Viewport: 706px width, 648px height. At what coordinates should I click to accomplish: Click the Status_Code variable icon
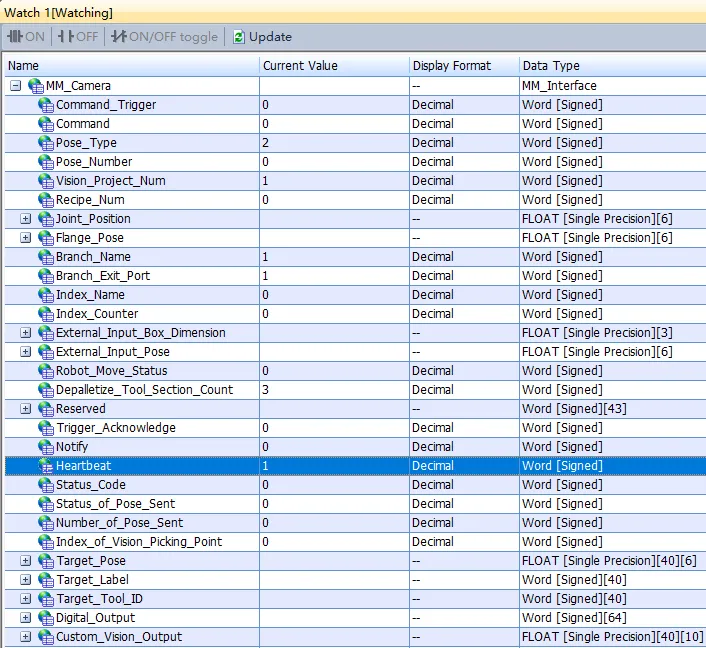[x=46, y=485]
